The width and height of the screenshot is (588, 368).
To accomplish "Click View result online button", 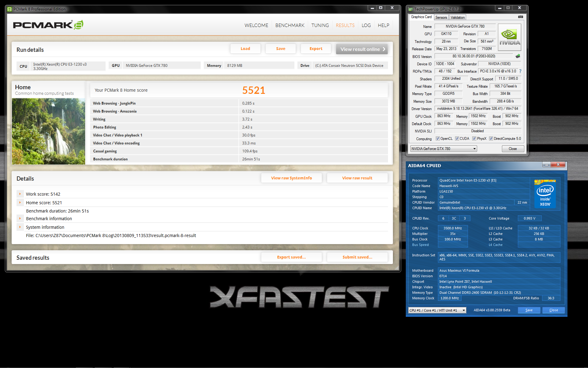I will [362, 49].
